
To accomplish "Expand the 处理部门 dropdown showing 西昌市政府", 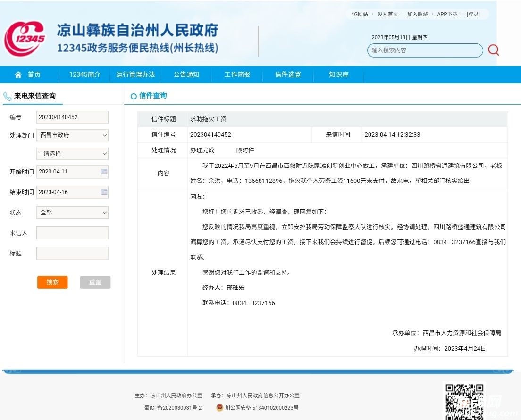I will tap(72, 135).
